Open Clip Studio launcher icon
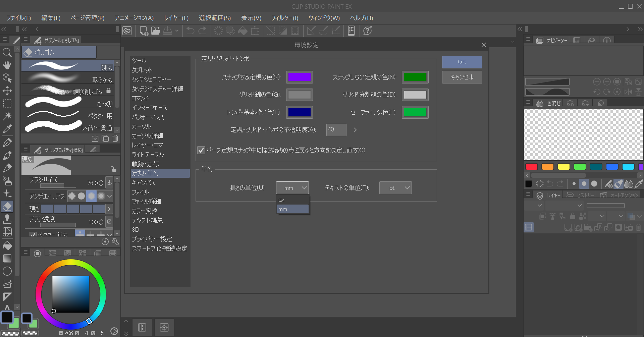 click(127, 31)
